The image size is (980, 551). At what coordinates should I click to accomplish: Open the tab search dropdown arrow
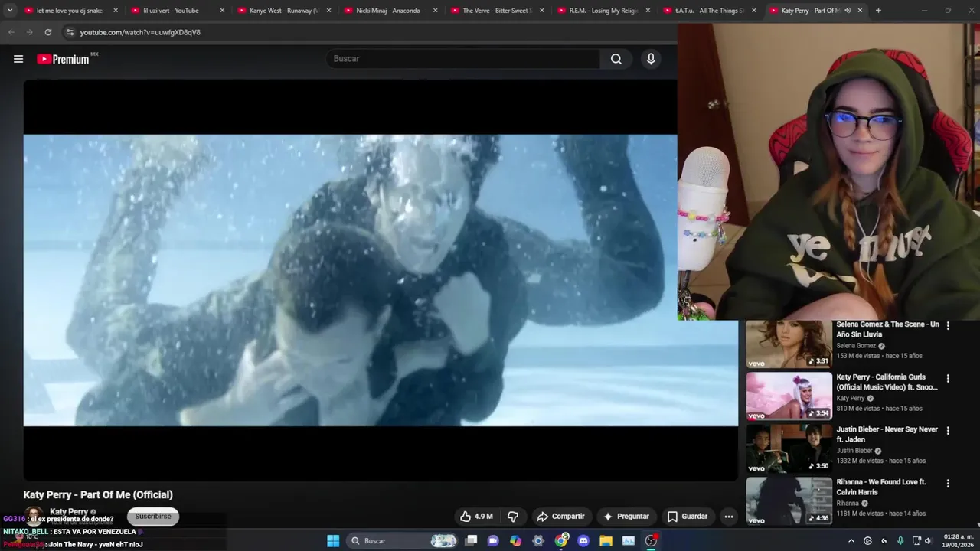coord(10,11)
